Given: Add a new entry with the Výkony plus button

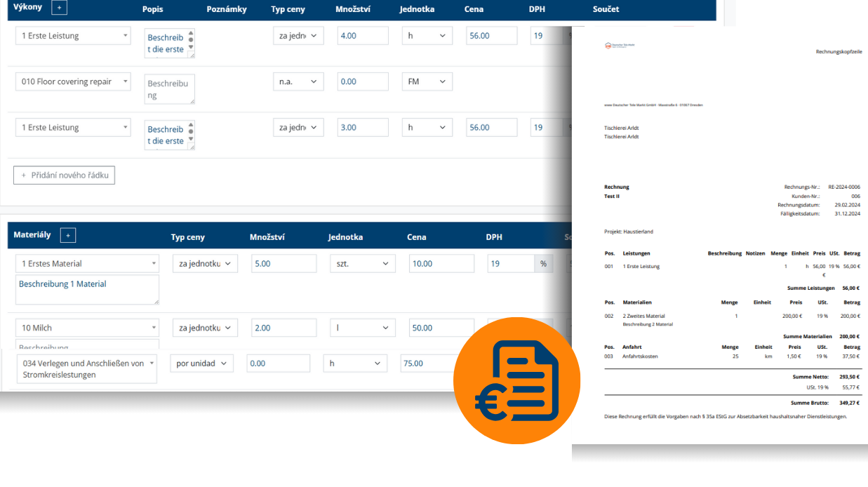Looking at the screenshot, I should coord(60,8).
